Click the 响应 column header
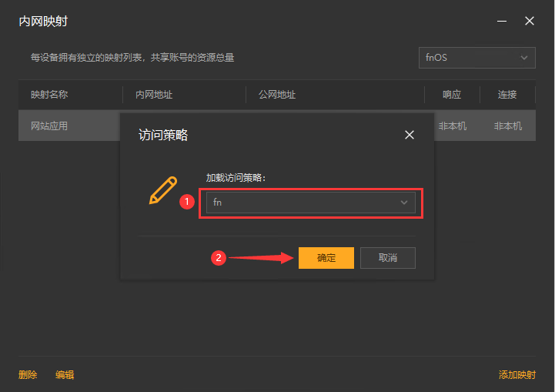 coord(452,95)
